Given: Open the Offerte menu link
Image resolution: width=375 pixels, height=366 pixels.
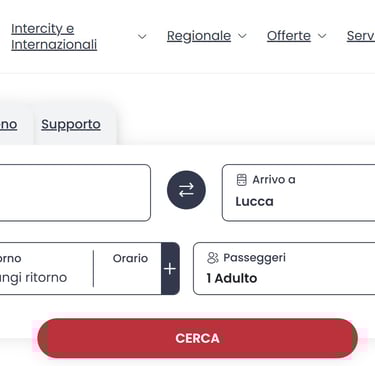Looking at the screenshot, I should click(x=289, y=36).
